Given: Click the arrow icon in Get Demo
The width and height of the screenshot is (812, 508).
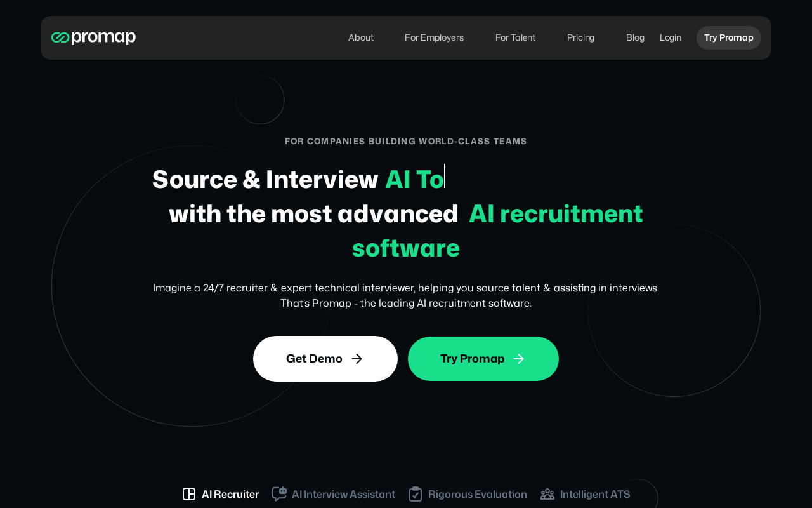Looking at the screenshot, I should pyautogui.click(x=357, y=359).
